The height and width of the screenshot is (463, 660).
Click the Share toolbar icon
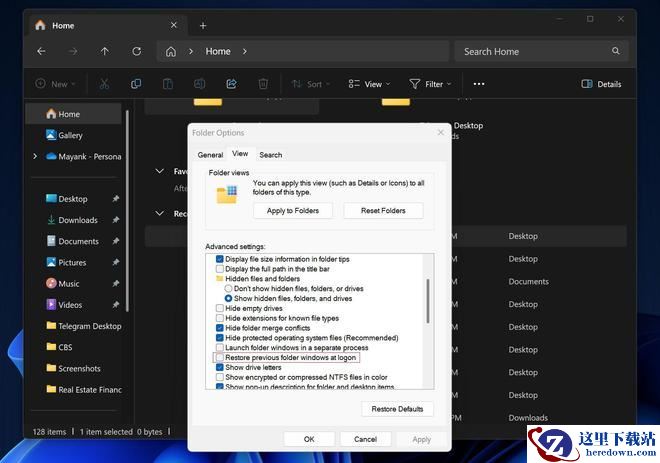pos(231,84)
